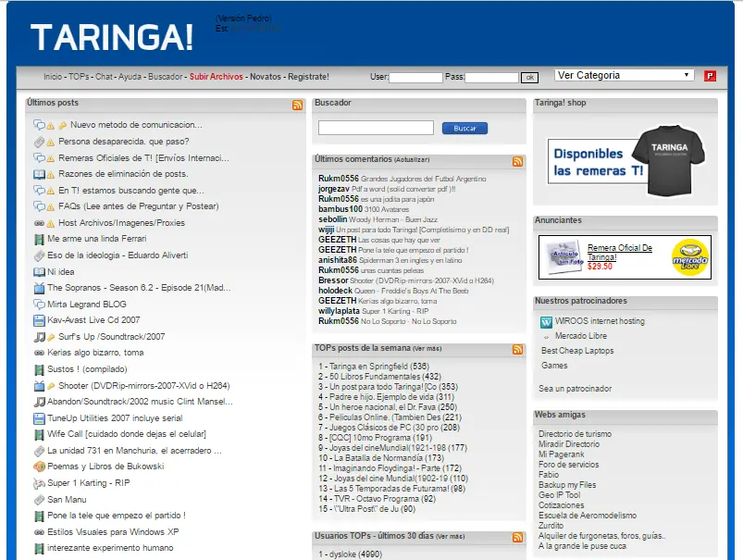This screenshot has width=743, height=560.
Task: Click RSS icon in Últimos posts header
Action: [x=298, y=106]
